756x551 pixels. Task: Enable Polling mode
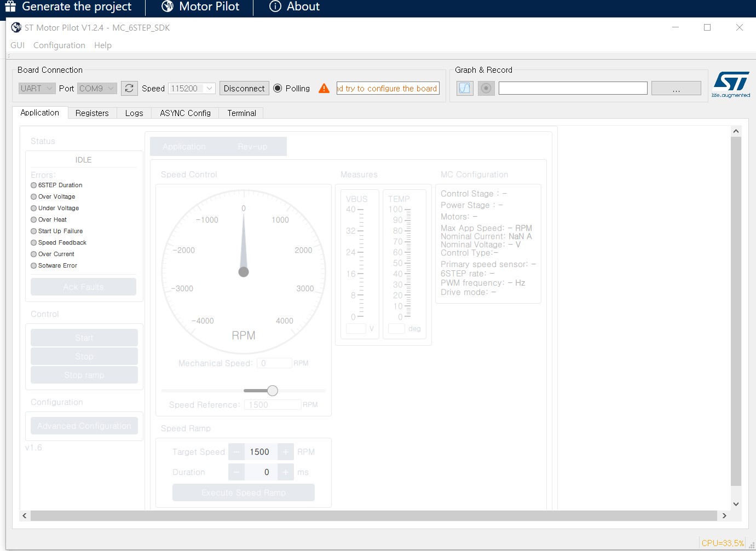(x=278, y=88)
